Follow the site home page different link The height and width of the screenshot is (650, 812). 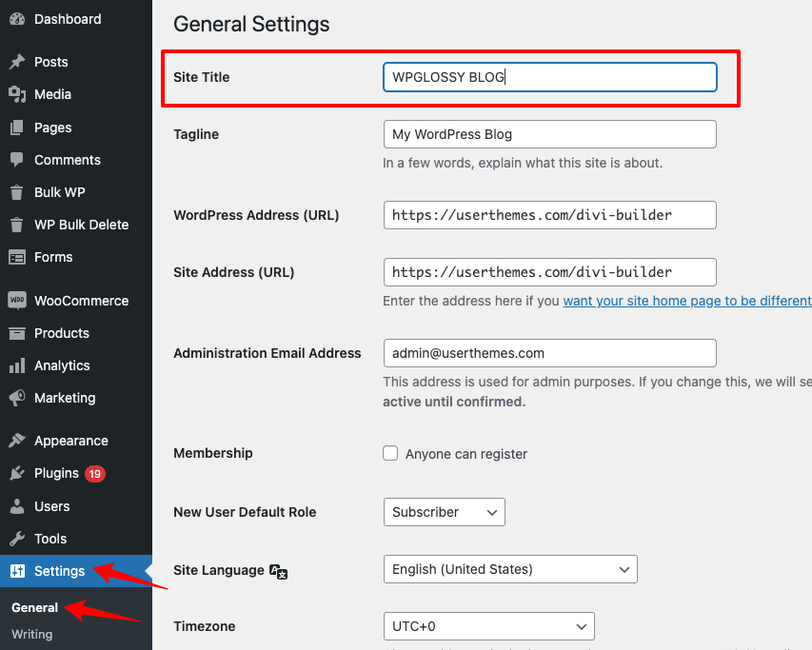[687, 301]
